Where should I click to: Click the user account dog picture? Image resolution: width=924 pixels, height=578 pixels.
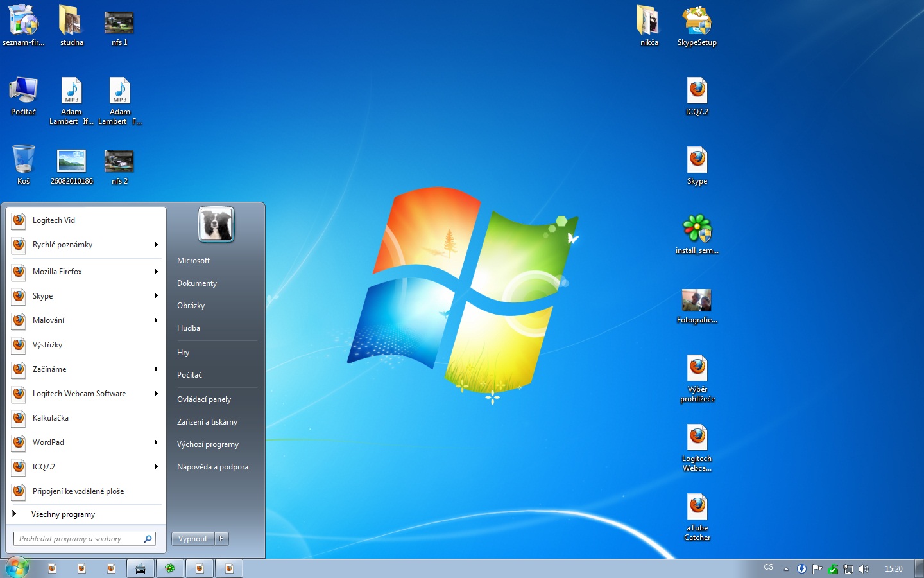216,224
